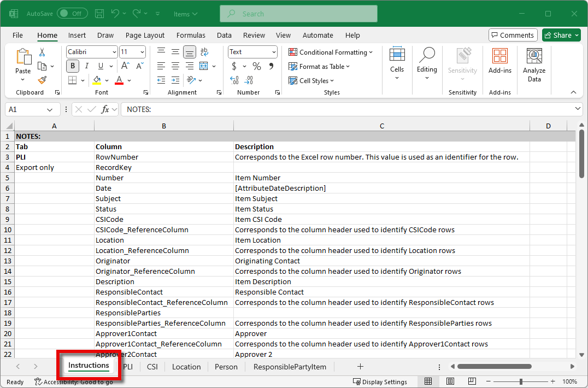Image resolution: width=588 pixels, height=388 pixels.
Task: Click the Cut scissors icon
Action: point(42,52)
